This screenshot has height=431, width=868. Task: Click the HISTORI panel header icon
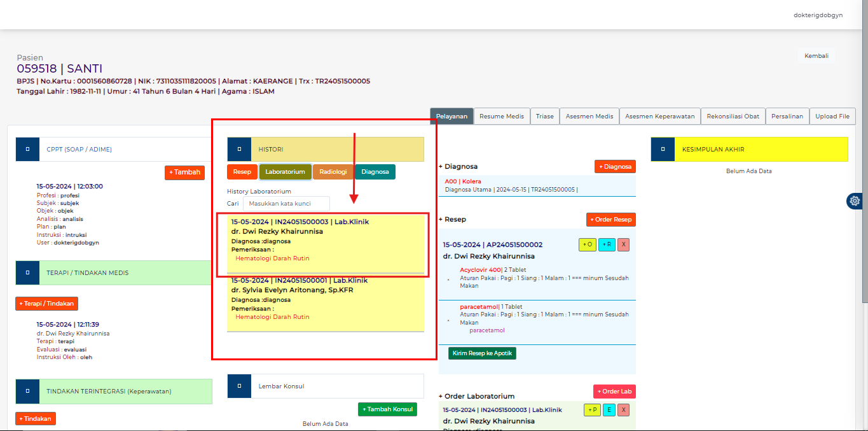(239, 148)
